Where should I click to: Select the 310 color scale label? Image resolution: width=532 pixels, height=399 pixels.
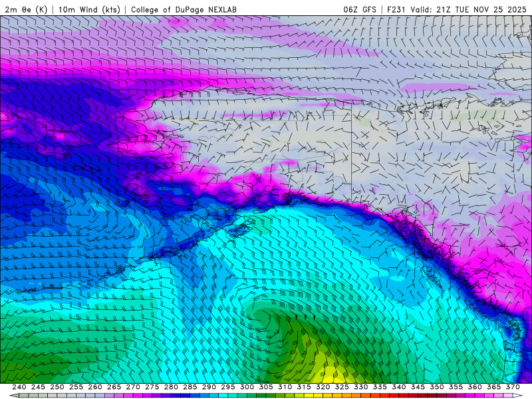285,387
